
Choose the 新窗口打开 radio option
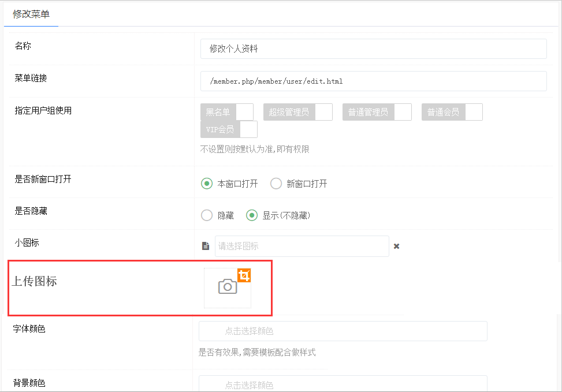tap(276, 184)
